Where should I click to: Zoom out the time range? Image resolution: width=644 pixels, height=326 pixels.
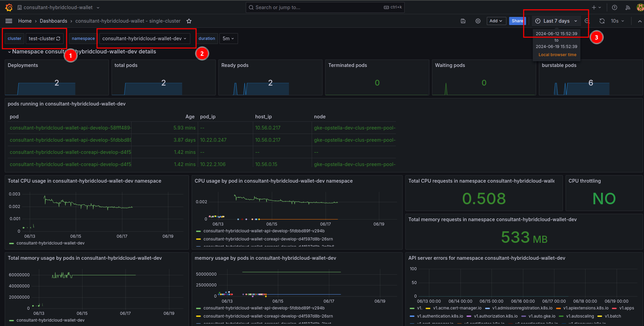[587, 21]
